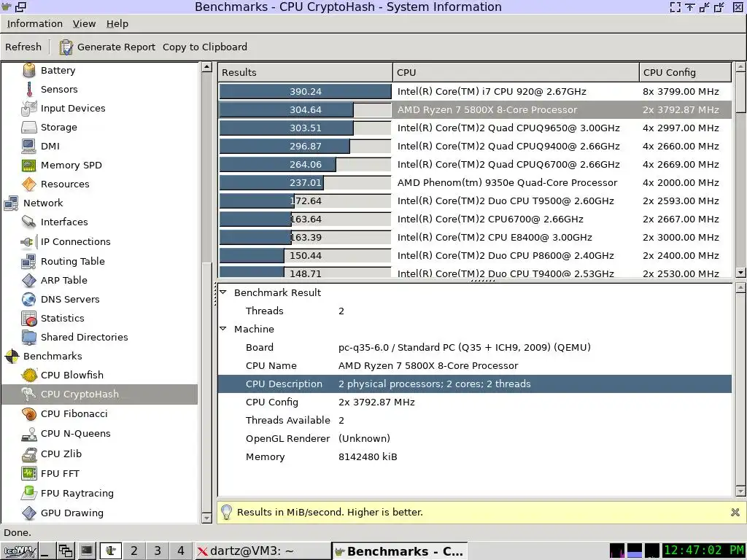
Task: Select the FPU Raytracing icon
Action: coord(29,493)
